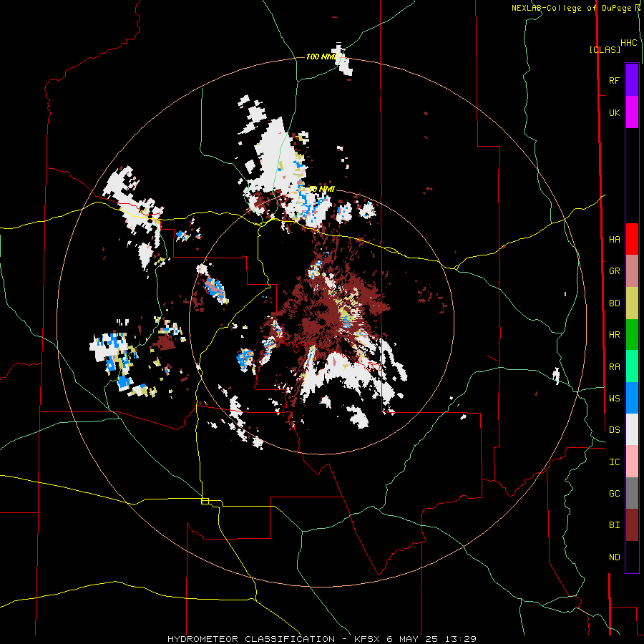
Task: Click the UK magenta legend swatch
Action: [632, 112]
